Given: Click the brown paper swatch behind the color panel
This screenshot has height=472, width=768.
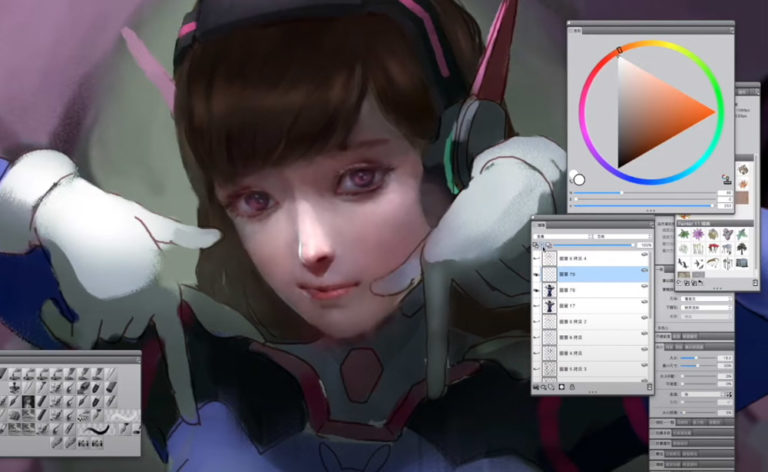Looking at the screenshot, I should (x=740, y=198).
